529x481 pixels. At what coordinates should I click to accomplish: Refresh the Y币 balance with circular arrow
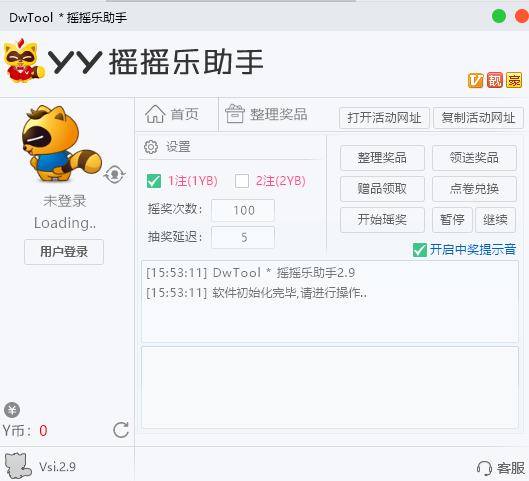click(x=121, y=430)
